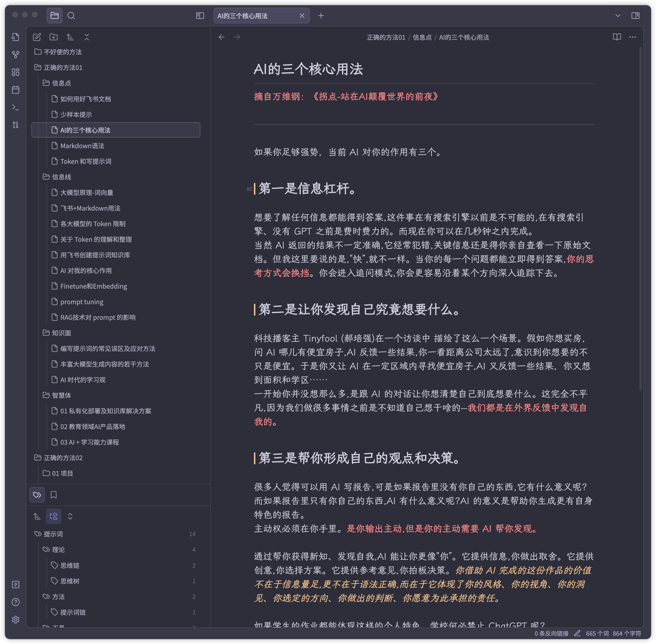Create new note icon
This screenshot has width=656, height=644.
37,37
